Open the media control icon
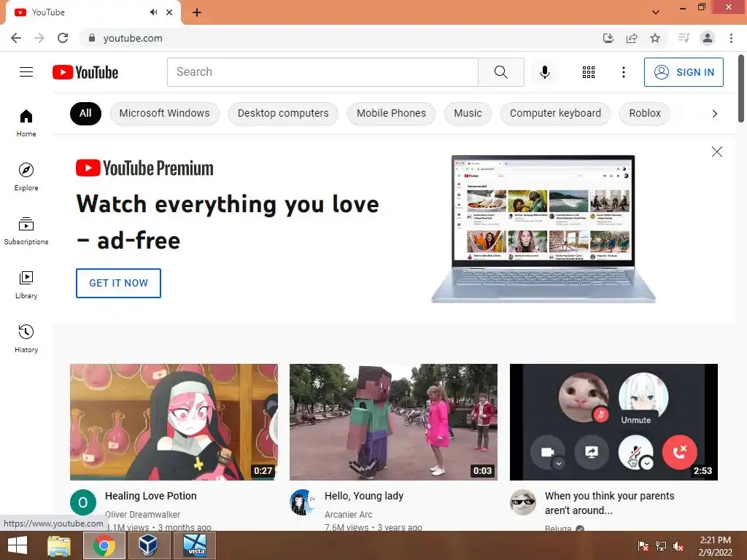747x560 pixels. [684, 38]
